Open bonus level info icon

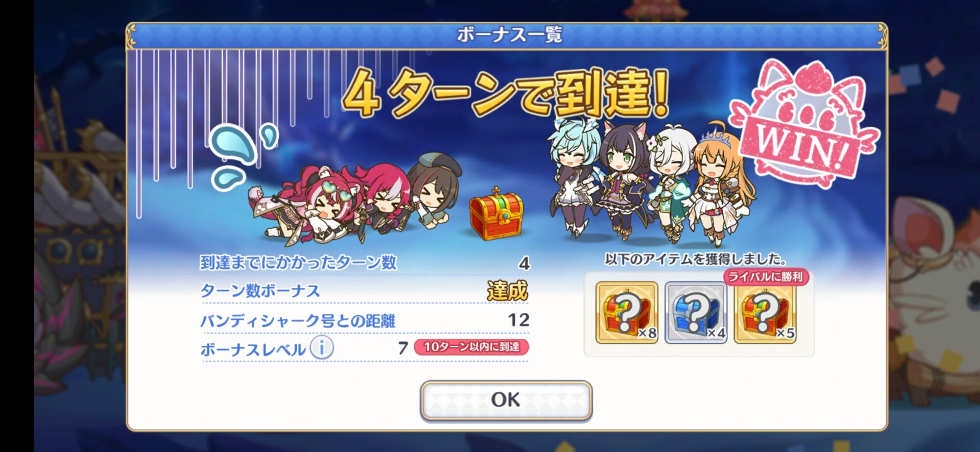tap(322, 348)
